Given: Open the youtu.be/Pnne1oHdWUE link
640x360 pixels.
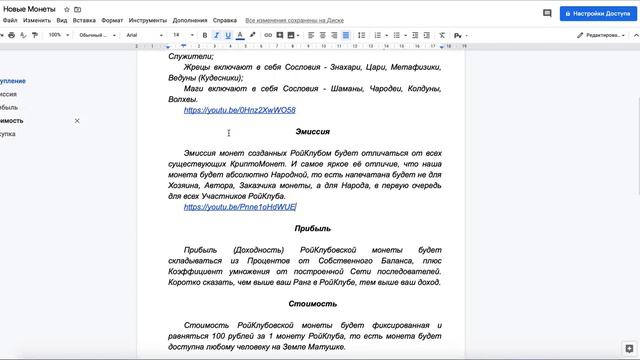Looking at the screenshot, I should [240, 207].
